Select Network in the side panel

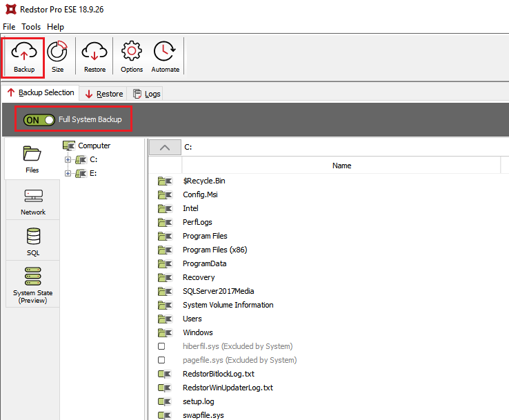(33, 200)
